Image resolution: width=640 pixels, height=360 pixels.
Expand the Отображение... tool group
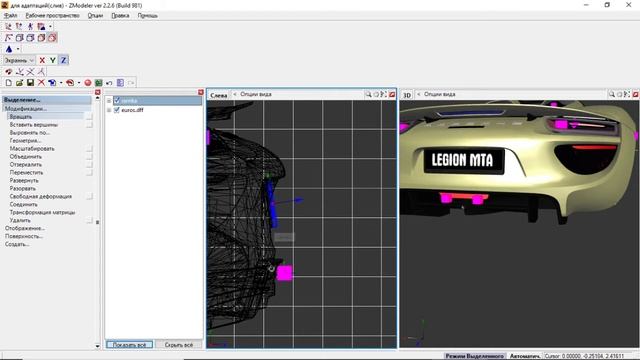tap(25, 229)
